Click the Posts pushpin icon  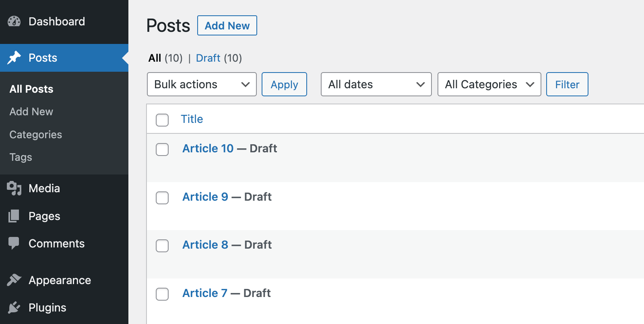tap(14, 58)
